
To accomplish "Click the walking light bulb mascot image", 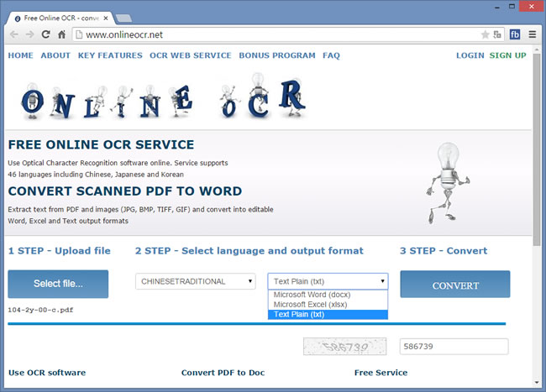I will click(x=448, y=183).
